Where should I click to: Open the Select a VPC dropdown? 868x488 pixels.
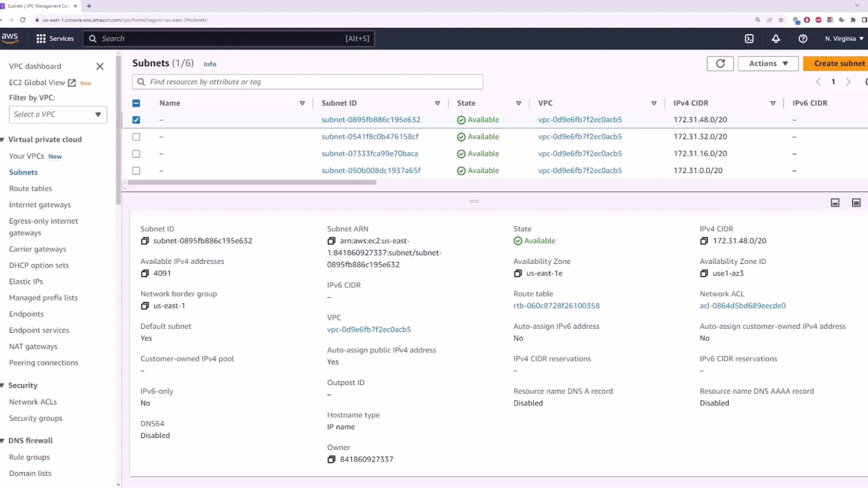pyautogui.click(x=57, y=114)
